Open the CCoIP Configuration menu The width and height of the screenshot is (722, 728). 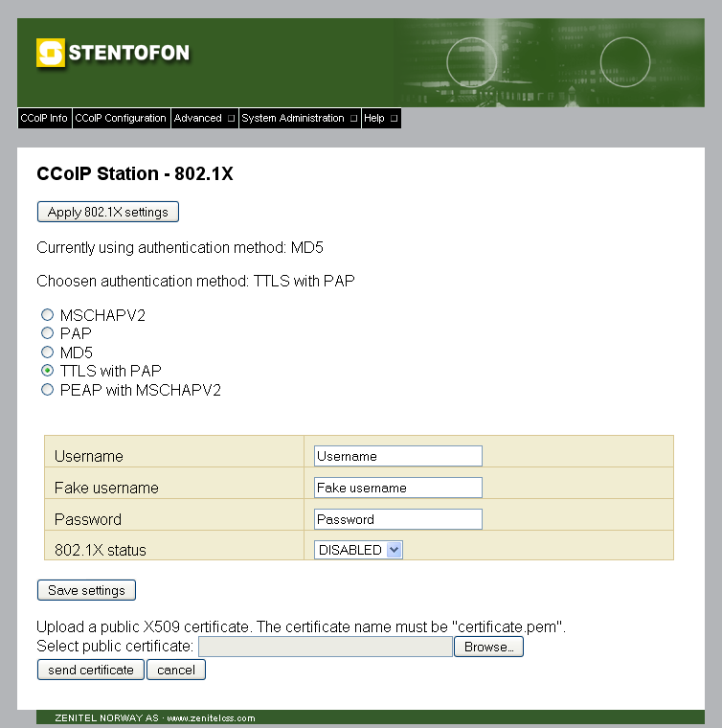pyautogui.click(x=121, y=119)
